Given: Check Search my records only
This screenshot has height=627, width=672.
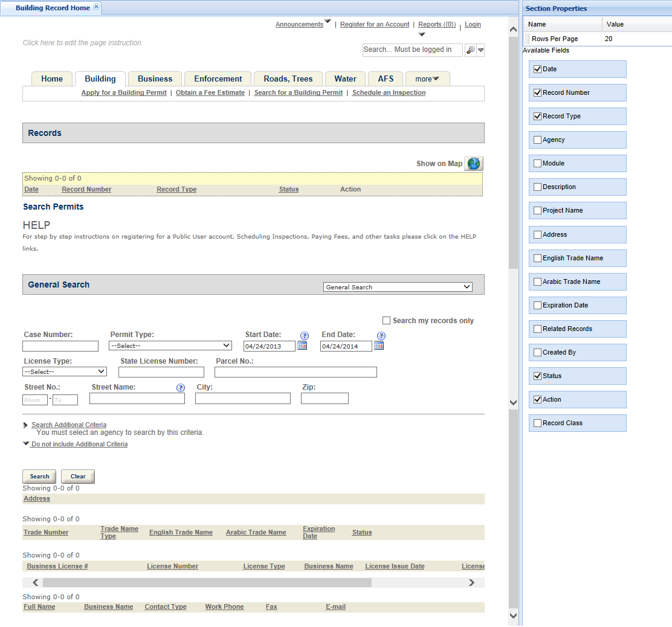Looking at the screenshot, I should tap(387, 321).
